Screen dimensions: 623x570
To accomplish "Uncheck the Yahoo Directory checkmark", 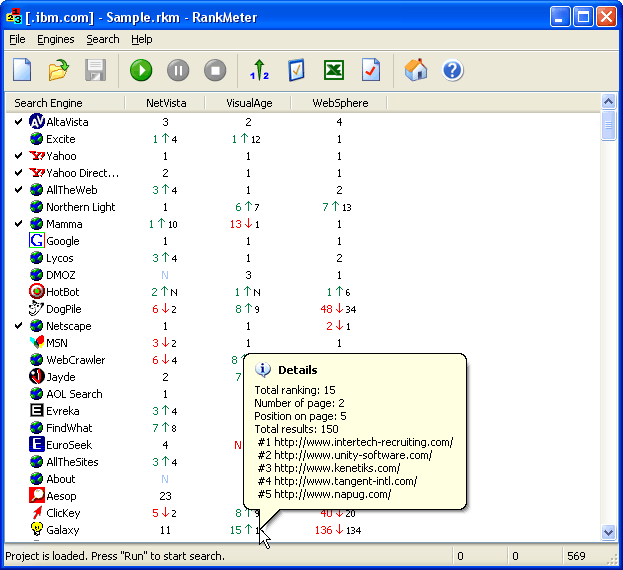I will coord(18,173).
